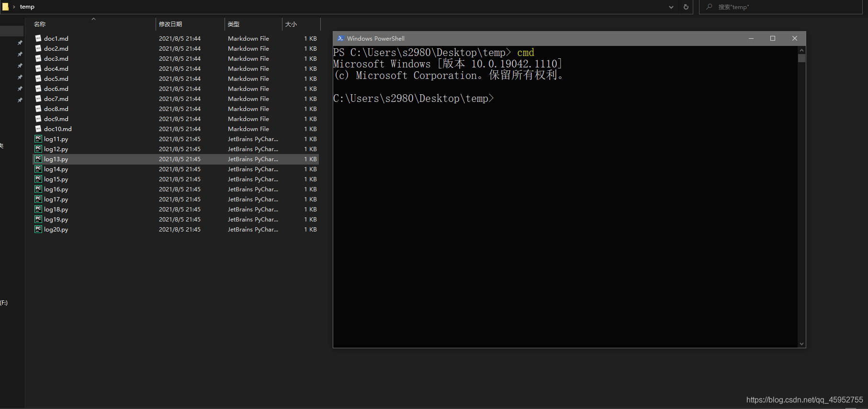Click 1 KB size of doc9.md

click(x=311, y=119)
